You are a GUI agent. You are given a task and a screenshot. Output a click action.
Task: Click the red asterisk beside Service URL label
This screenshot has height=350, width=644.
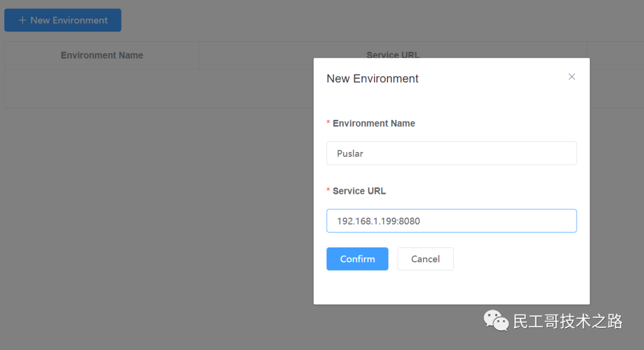pos(328,190)
